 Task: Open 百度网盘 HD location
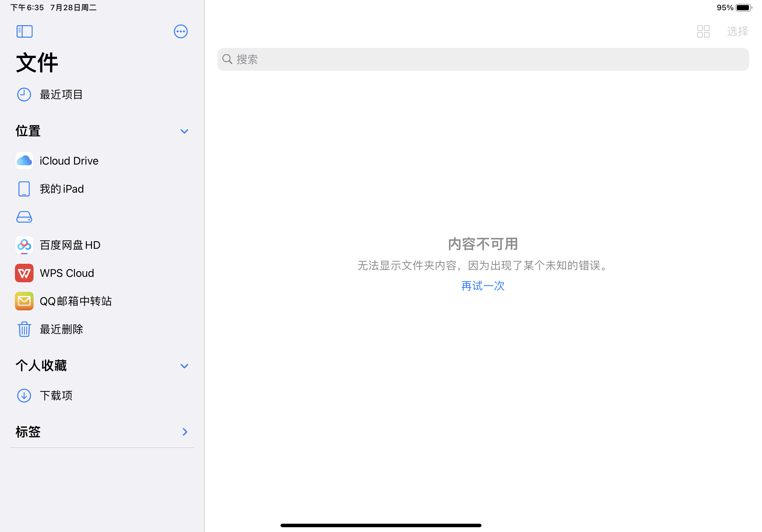tap(70, 245)
